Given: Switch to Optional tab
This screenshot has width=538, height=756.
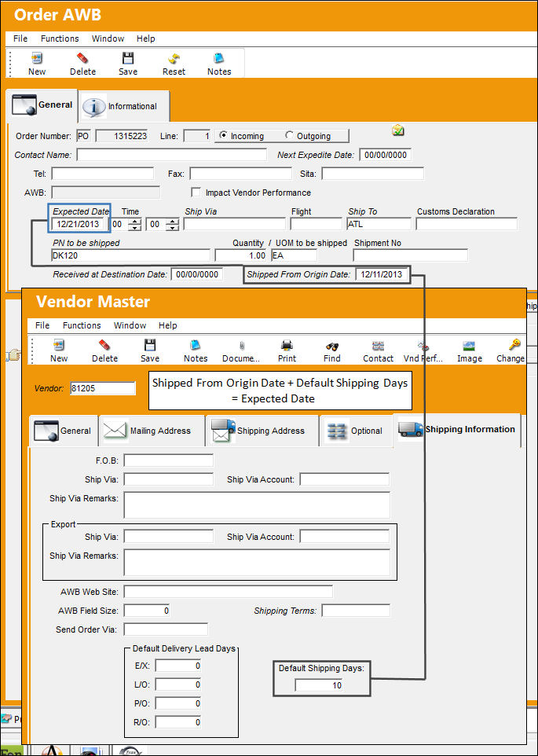Looking at the screenshot, I should 356,431.
